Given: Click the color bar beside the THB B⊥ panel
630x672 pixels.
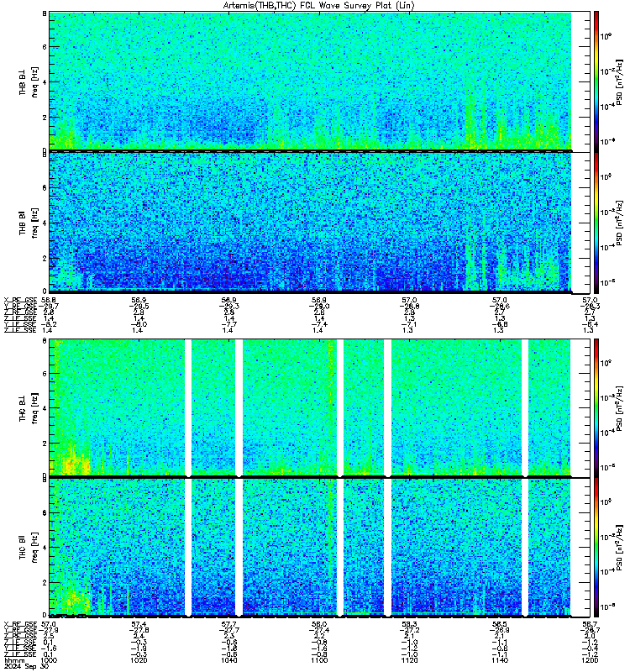Looking at the screenshot, I should pyautogui.click(x=596, y=81).
